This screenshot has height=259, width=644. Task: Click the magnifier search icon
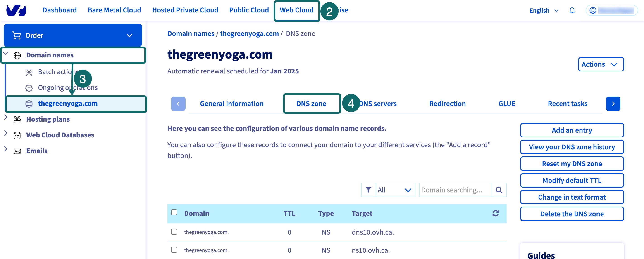(x=499, y=190)
